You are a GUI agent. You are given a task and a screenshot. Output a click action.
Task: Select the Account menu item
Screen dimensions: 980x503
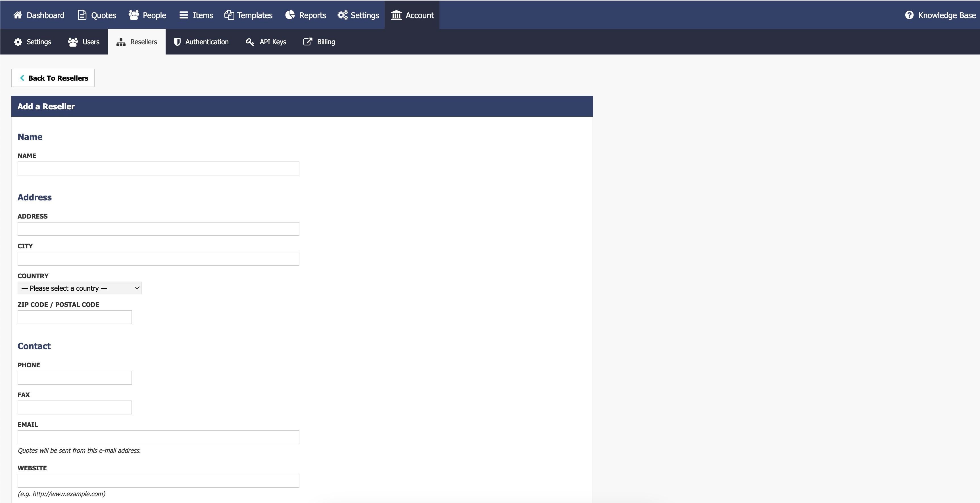click(x=412, y=15)
